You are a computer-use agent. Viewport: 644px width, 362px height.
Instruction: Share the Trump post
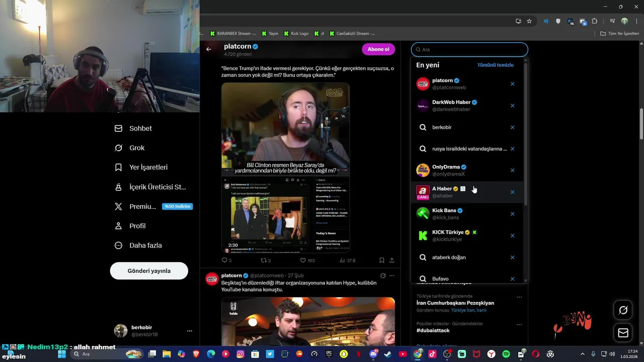pyautogui.click(x=392, y=260)
